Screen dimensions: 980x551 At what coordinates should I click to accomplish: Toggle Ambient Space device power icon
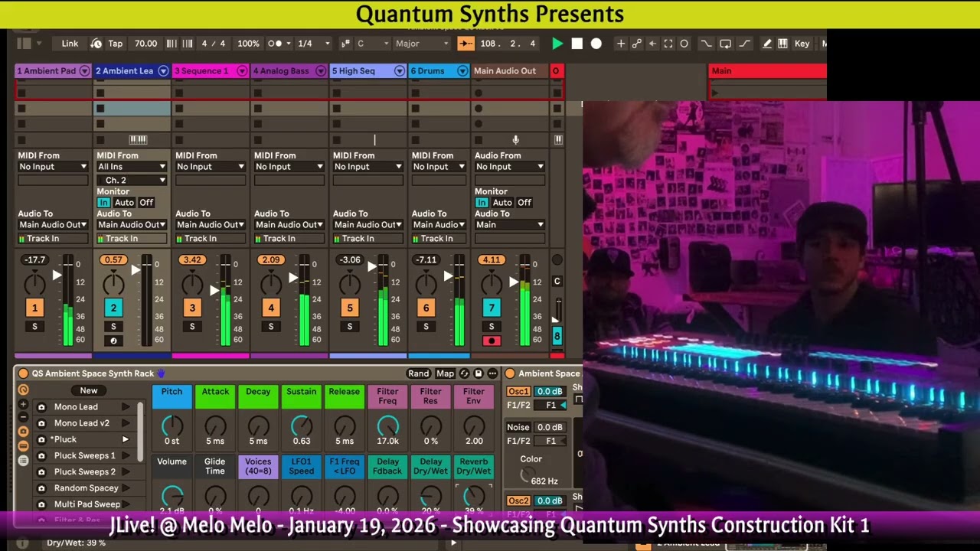[x=510, y=373]
